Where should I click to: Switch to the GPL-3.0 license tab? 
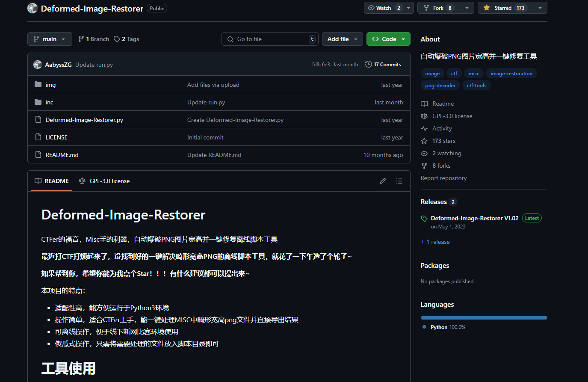104,181
